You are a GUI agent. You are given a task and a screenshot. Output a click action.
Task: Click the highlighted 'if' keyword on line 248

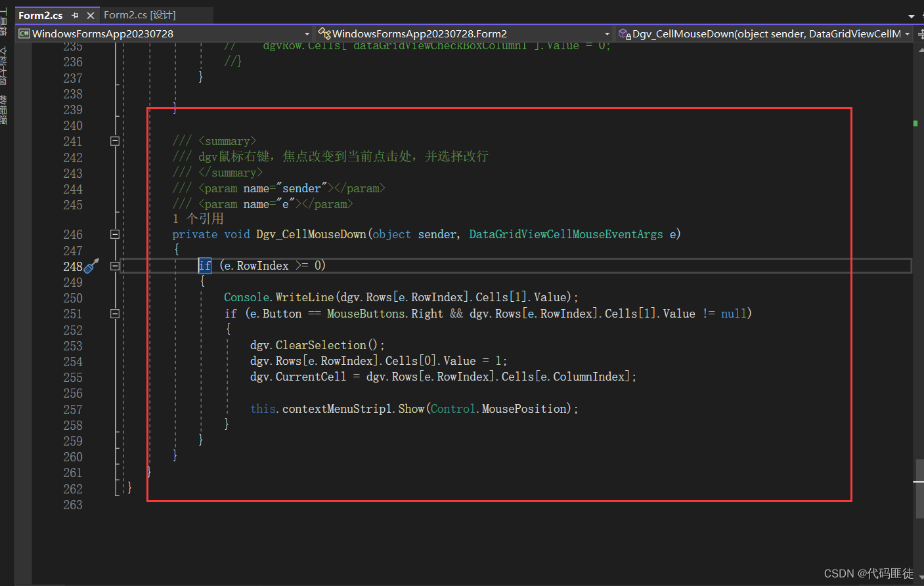[x=205, y=266]
